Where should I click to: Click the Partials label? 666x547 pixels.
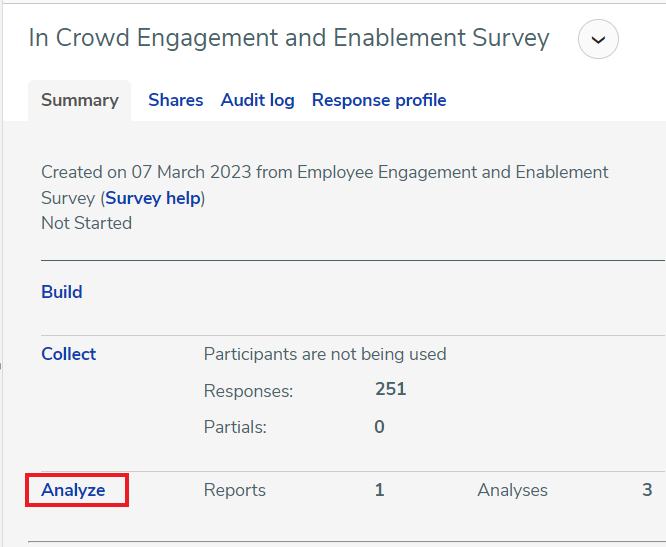tap(235, 427)
